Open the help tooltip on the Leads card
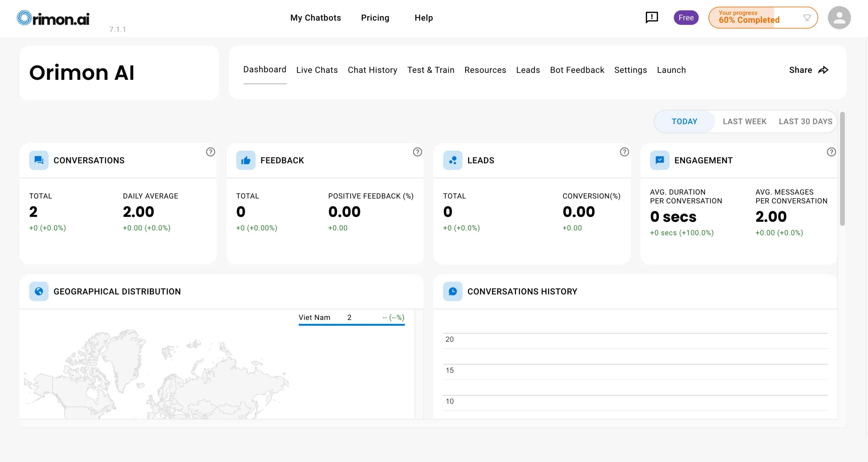 (x=624, y=152)
